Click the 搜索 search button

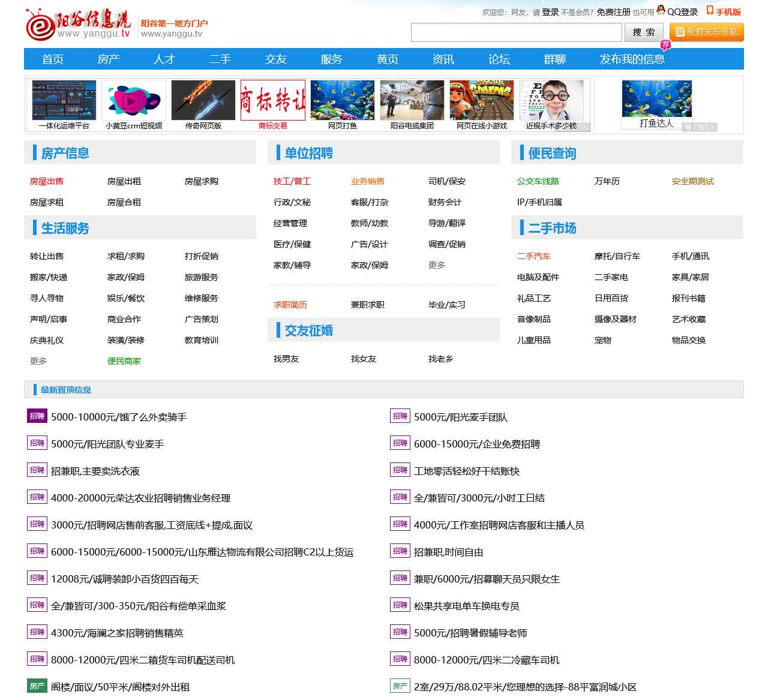(643, 33)
